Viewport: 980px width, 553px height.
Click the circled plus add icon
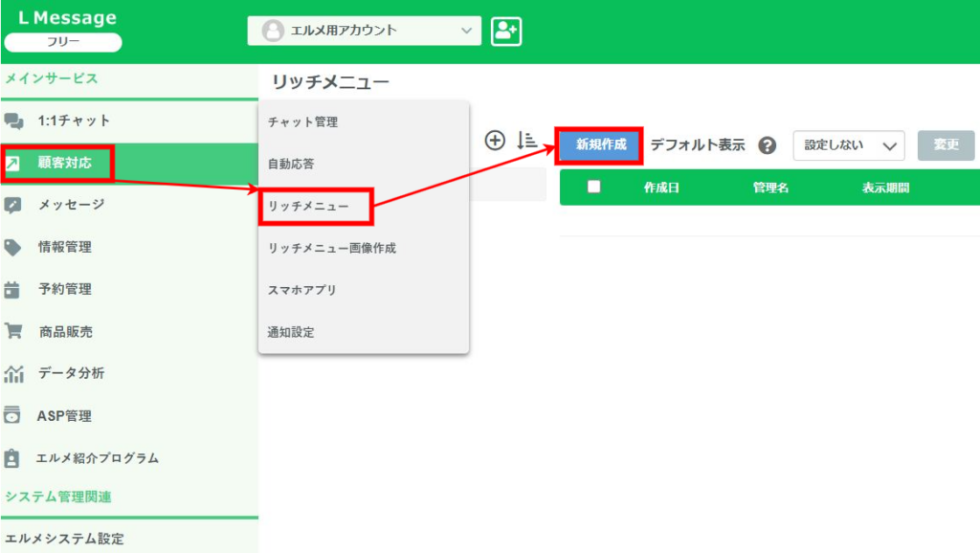[495, 141]
